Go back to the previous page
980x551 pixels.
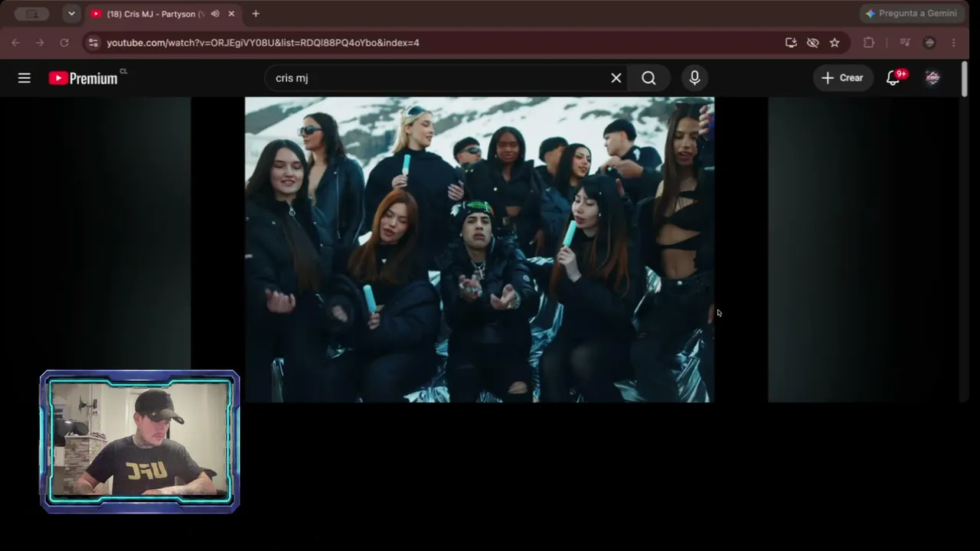pyautogui.click(x=15, y=43)
